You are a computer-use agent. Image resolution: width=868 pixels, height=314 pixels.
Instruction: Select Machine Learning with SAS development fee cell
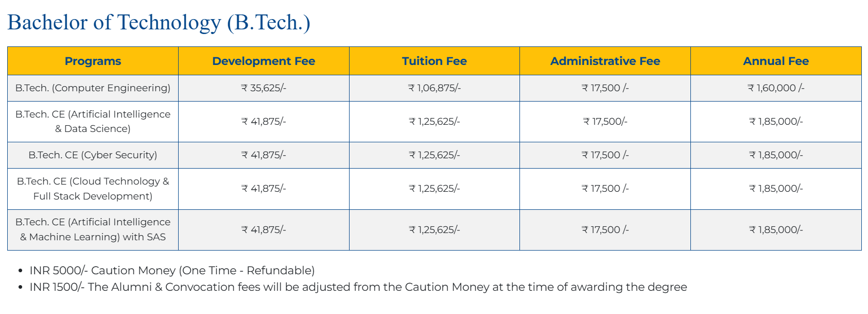pos(264,230)
